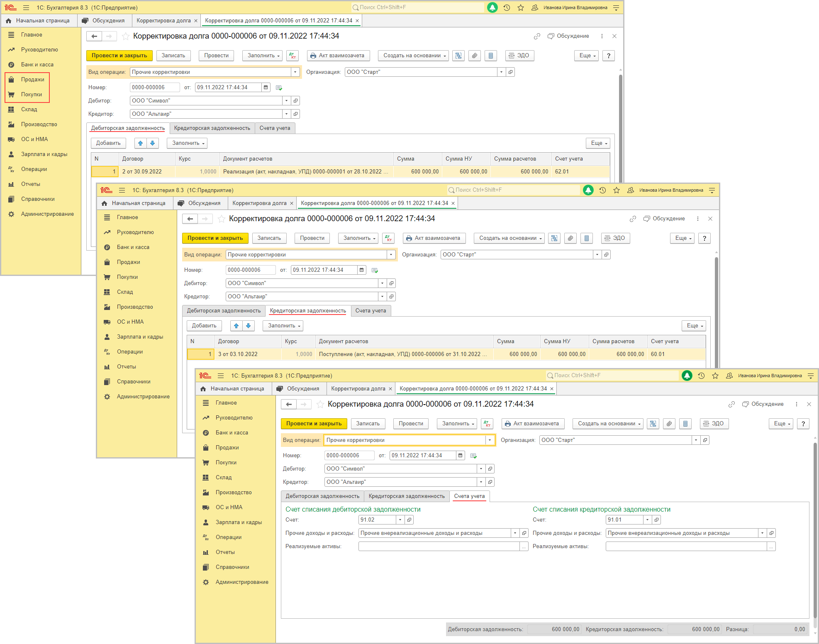Open structure of related documents icon in front window
The image size is (819, 644).
tap(653, 424)
